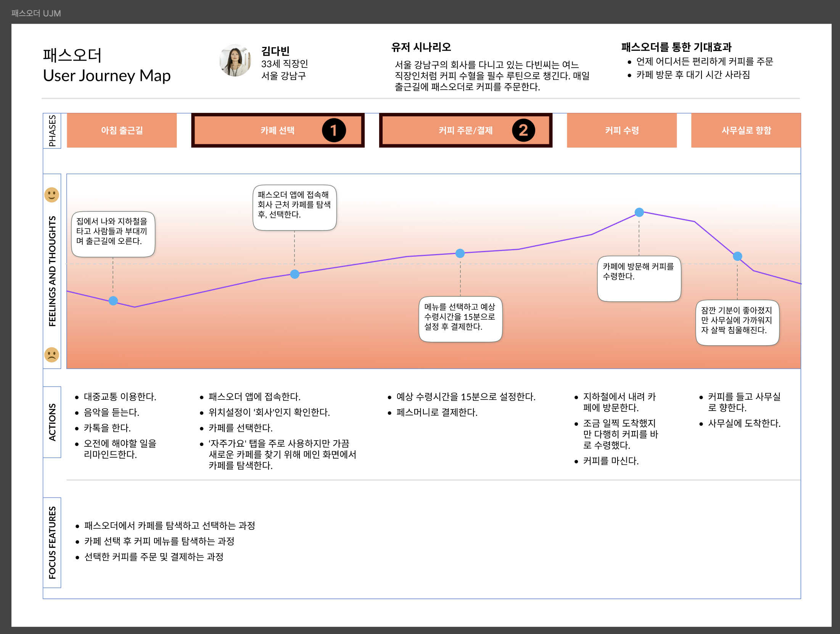Click the note 카페에 방문해 커피를 수령한다
Viewport: 840px width, 634px height.
pyautogui.click(x=639, y=278)
